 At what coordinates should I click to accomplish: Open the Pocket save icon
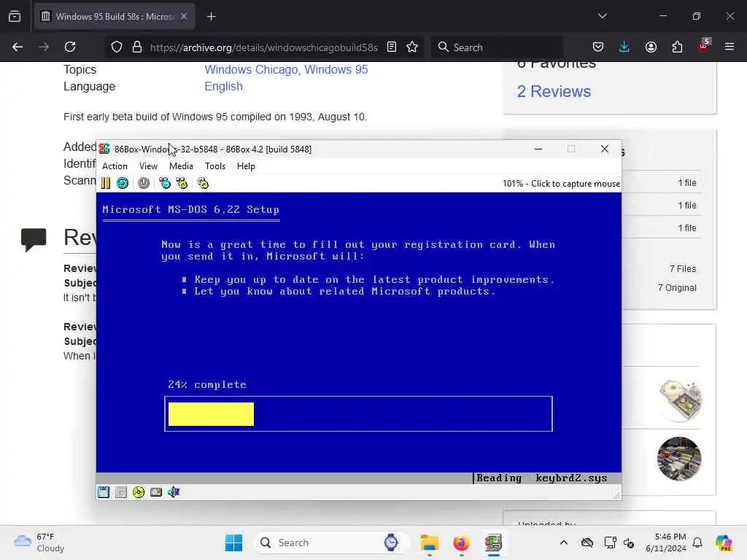pos(598,47)
